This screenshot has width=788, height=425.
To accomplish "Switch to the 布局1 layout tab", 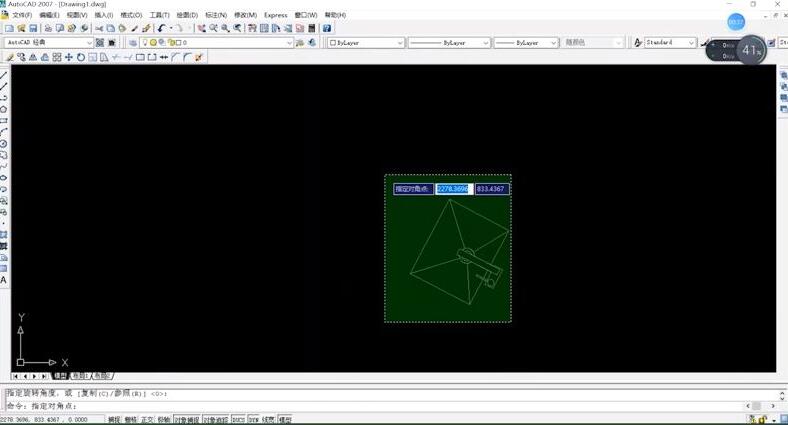I will [80, 376].
